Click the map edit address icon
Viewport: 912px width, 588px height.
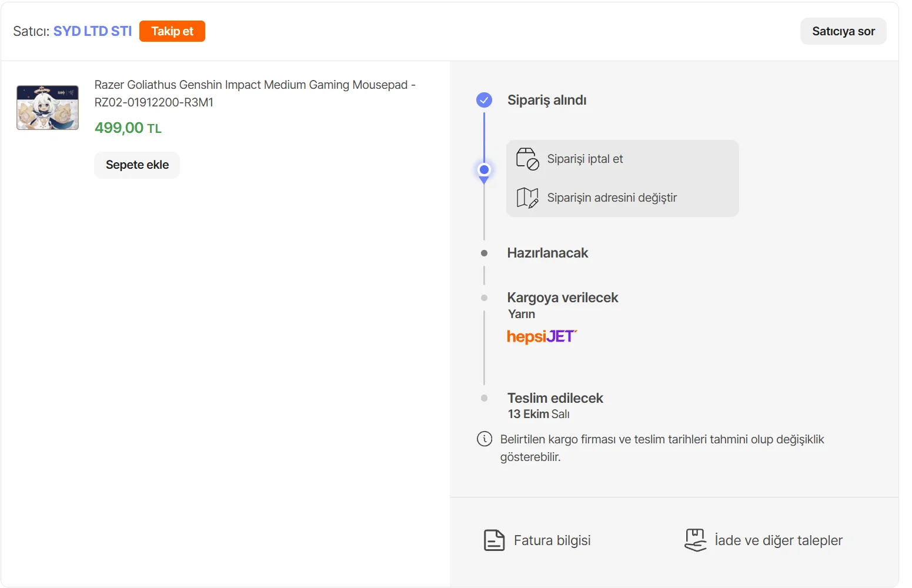[x=527, y=198]
